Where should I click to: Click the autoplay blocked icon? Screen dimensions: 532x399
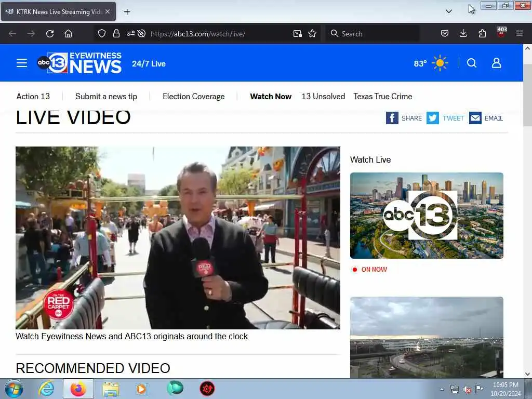[141, 33]
